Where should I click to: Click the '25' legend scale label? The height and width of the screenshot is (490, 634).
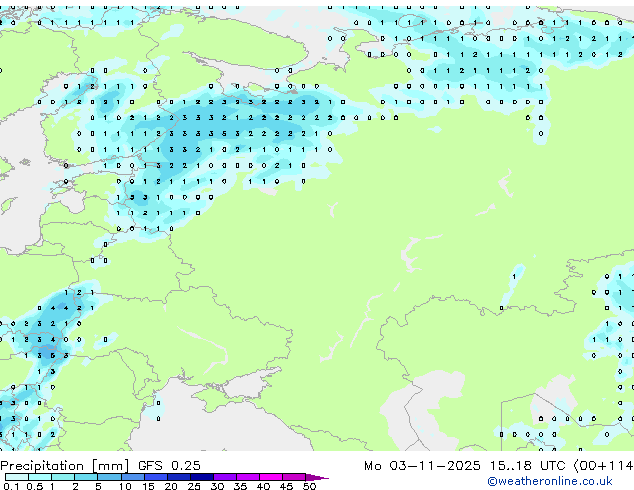pyautogui.click(x=194, y=486)
